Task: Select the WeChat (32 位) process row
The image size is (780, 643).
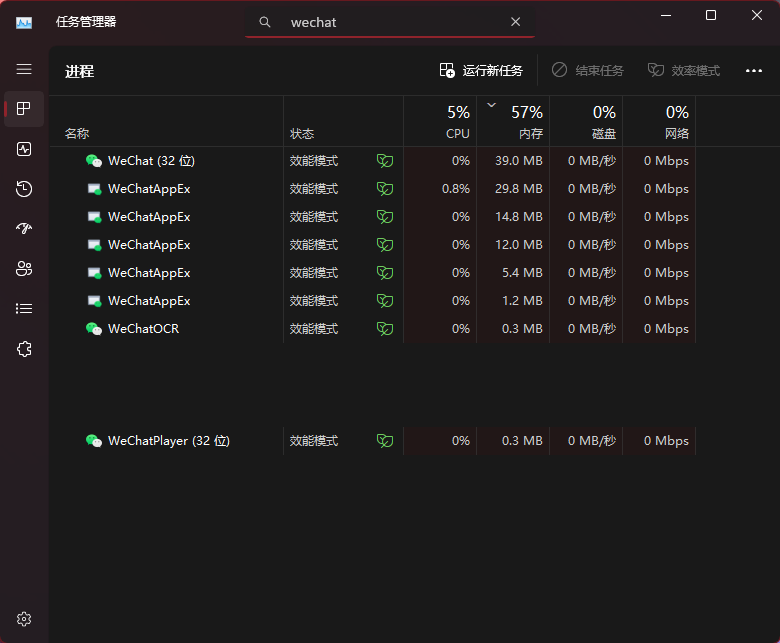Action: [x=373, y=161]
